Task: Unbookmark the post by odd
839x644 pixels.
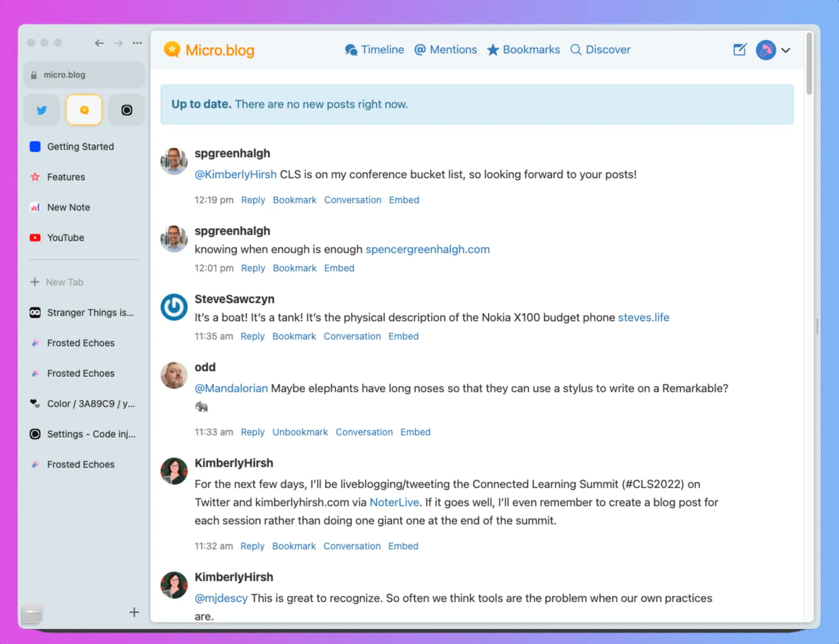Action: 300,432
